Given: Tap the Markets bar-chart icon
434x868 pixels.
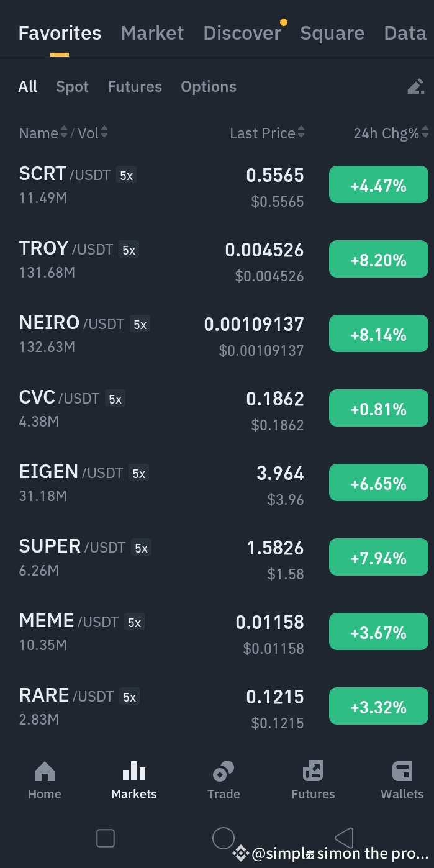Looking at the screenshot, I should (134, 772).
